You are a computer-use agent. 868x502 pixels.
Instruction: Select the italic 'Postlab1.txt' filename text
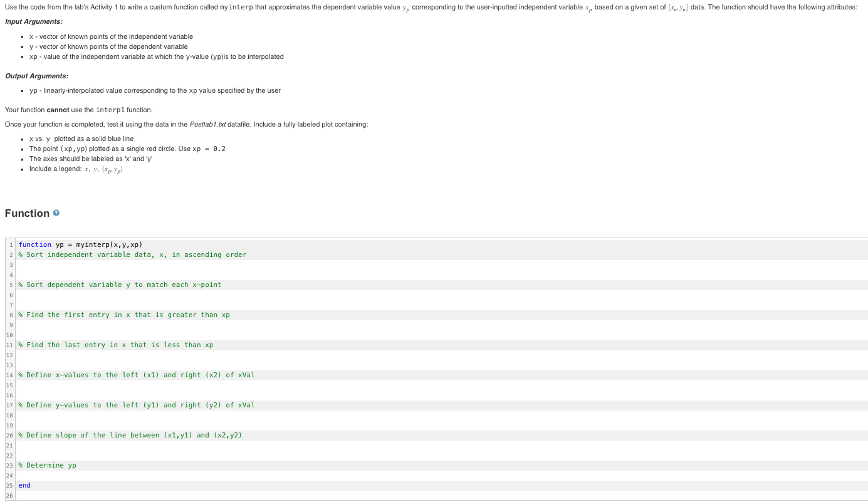tap(207, 124)
